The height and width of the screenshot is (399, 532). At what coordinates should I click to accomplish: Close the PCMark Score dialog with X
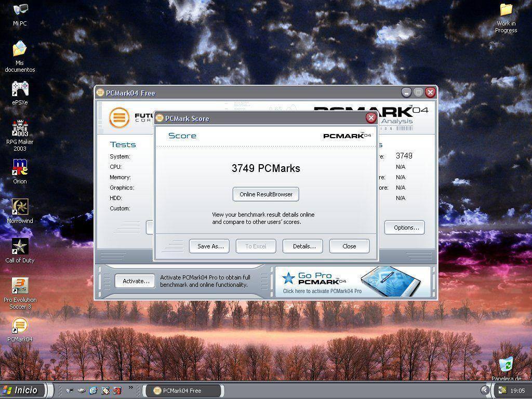point(371,118)
